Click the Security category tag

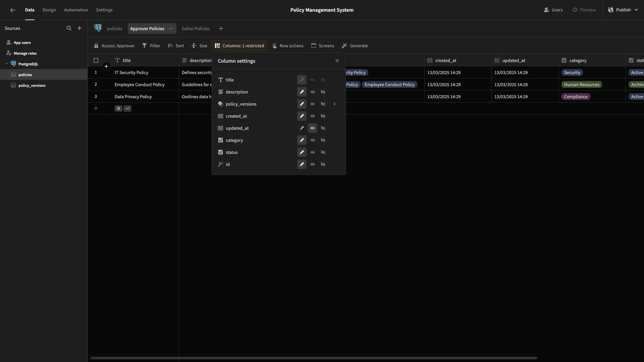coord(572,73)
